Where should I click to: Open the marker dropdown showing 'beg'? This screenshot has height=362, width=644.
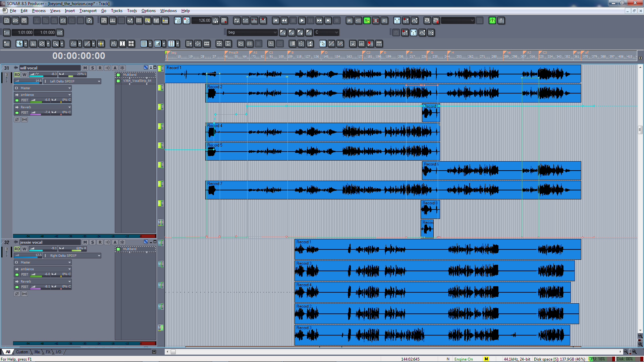pyautogui.click(x=252, y=33)
